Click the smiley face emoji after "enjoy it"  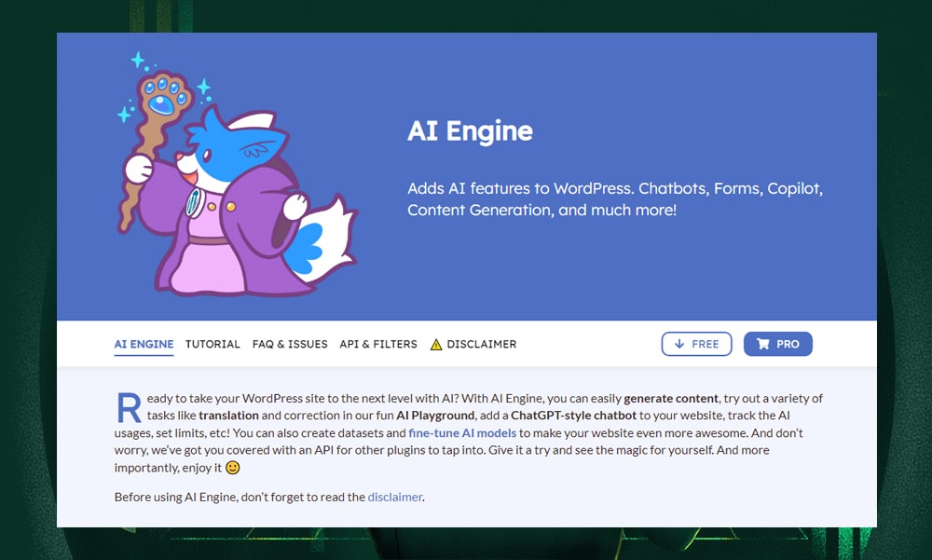pyautogui.click(x=233, y=468)
